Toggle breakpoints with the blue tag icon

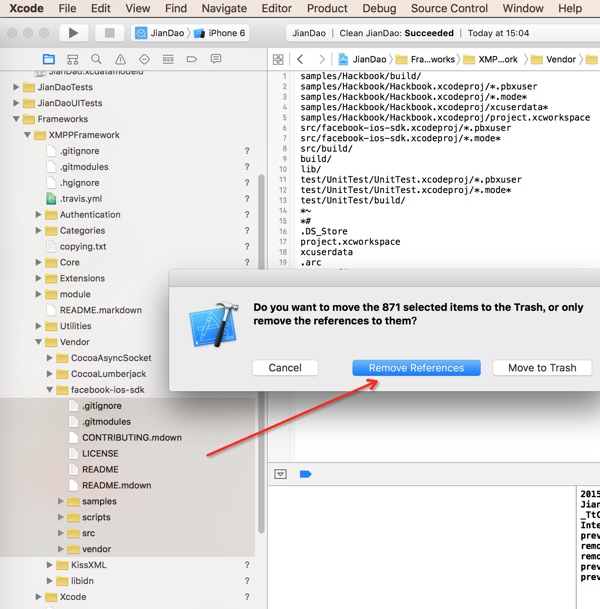[x=306, y=474]
